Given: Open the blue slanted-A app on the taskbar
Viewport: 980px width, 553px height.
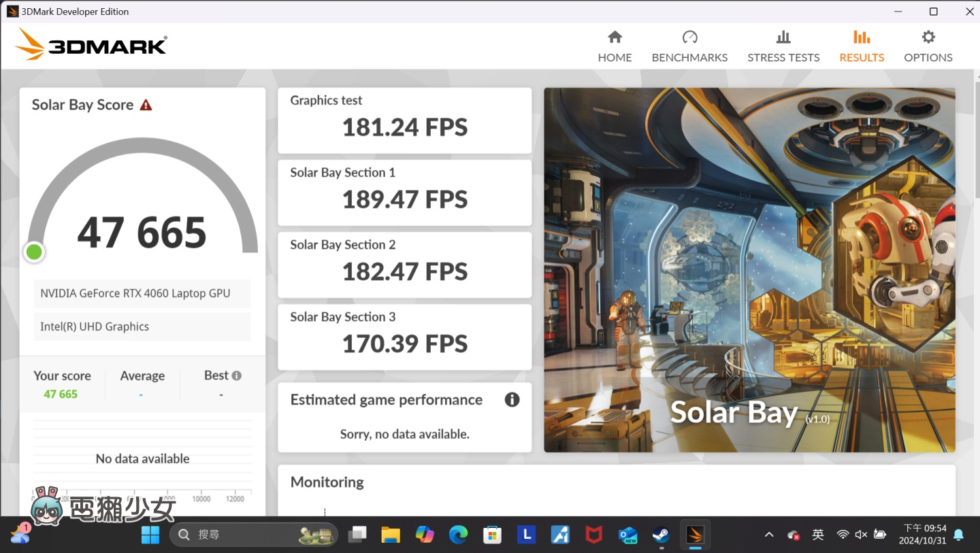Looking at the screenshot, I should pyautogui.click(x=560, y=535).
